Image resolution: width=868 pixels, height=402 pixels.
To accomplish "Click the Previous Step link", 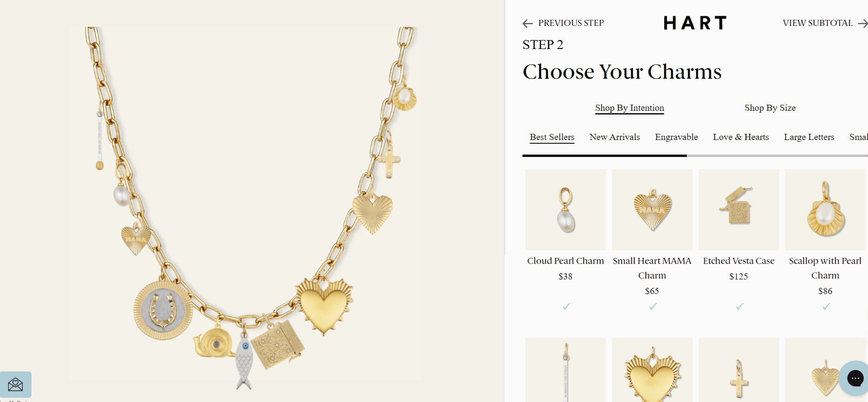I will coord(571,23).
